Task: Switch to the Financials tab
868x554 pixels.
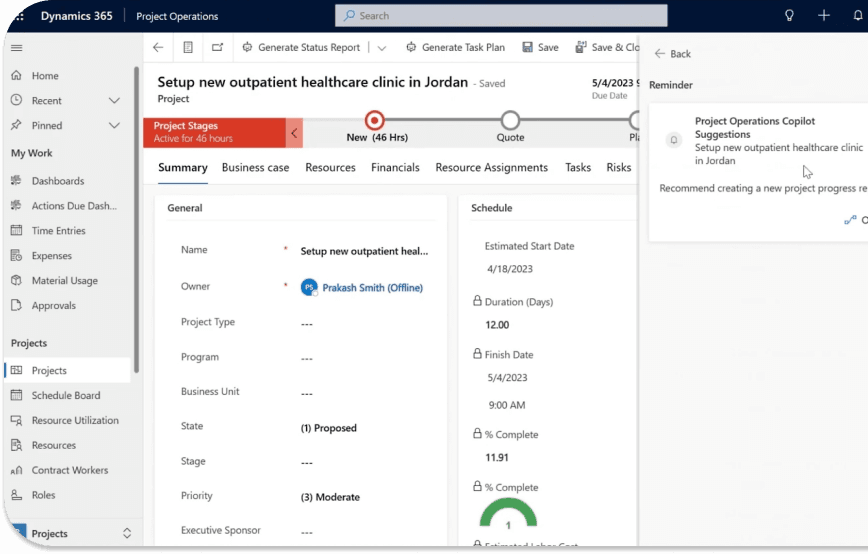Action: coord(395,167)
